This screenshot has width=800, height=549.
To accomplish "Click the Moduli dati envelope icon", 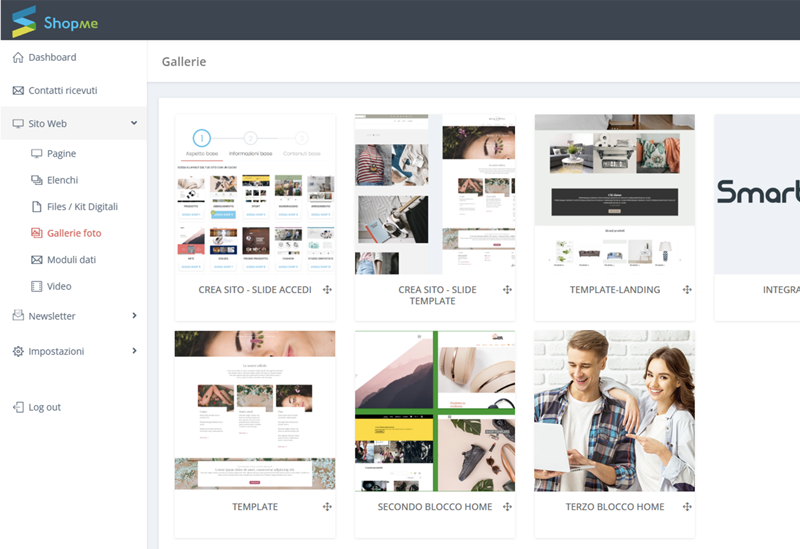I will [x=37, y=260].
